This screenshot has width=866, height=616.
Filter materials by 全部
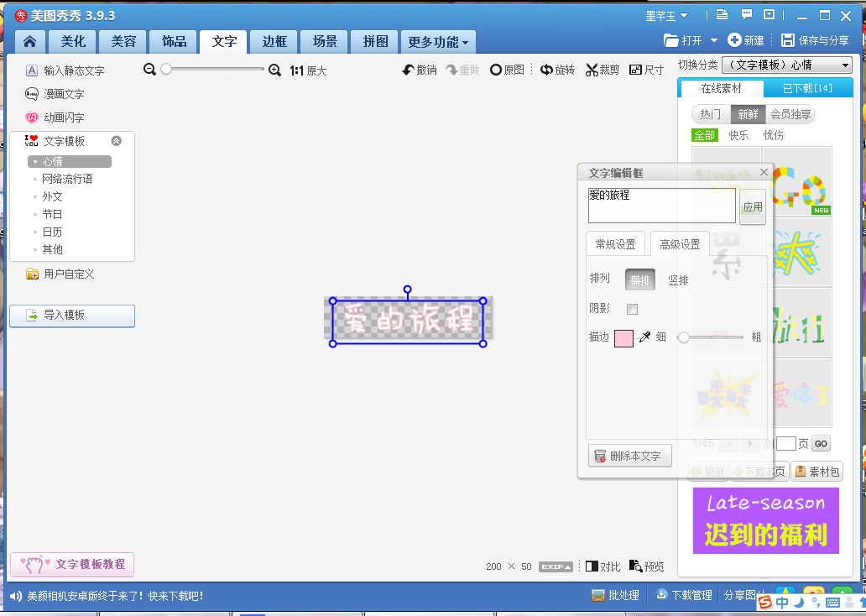click(x=705, y=135)
